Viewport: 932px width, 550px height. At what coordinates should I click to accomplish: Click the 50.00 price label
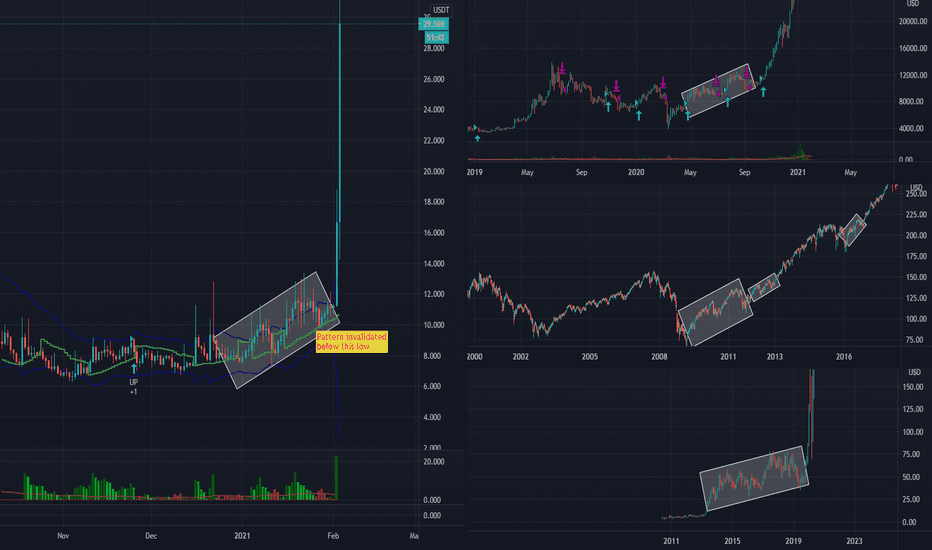point(913,477)
